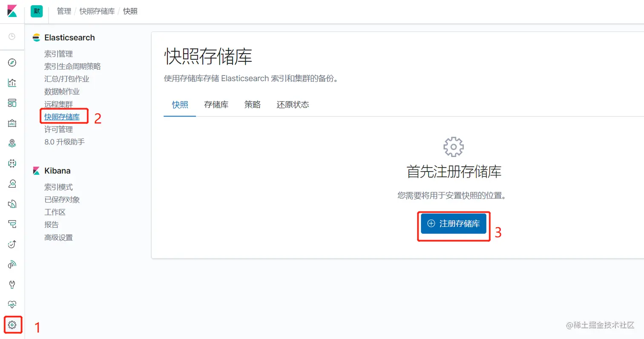Click the Canvas icon in sidebar
644x339 pixels.
(x=12, y=122)
